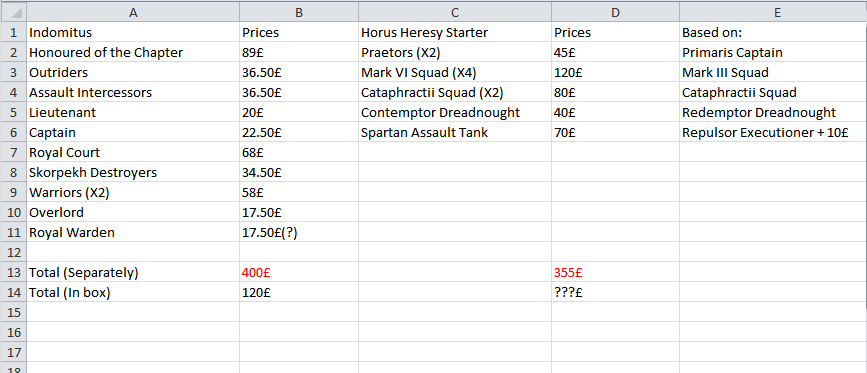
Task: Select the Repulsor Executioner + 10£ cell
Action: [x=773, y=133]
